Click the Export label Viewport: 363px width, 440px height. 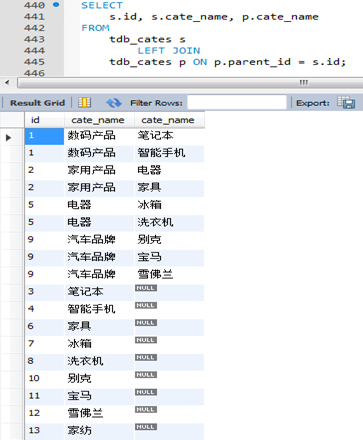(313, 103)
